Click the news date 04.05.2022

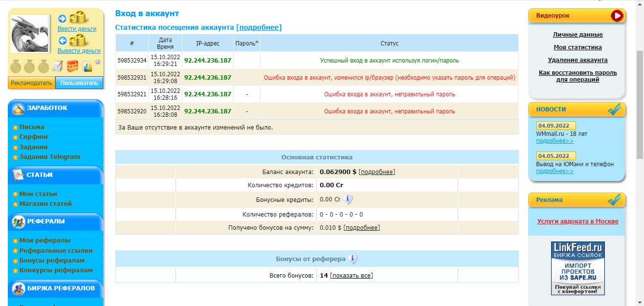coord(556,156)
